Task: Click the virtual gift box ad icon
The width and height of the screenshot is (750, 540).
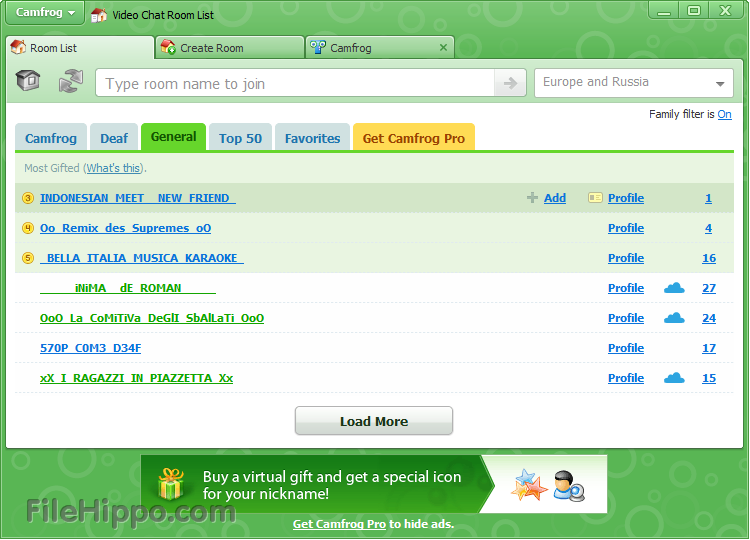Action: click(171, 485)
